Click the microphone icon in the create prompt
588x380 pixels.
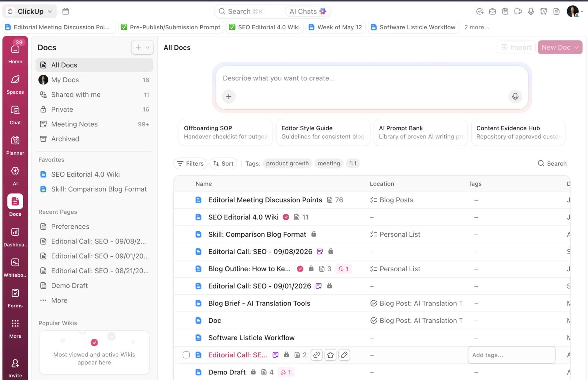(515, 96)
